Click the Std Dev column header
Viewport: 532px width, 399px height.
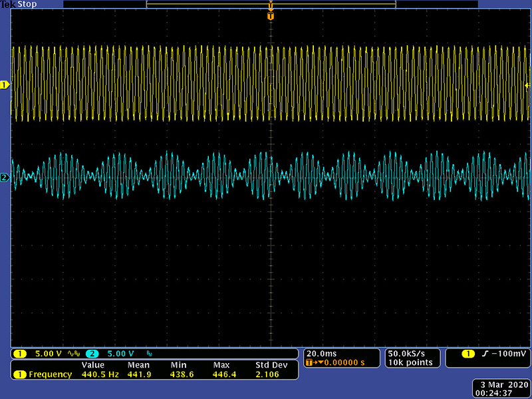(x=271, y=365)
